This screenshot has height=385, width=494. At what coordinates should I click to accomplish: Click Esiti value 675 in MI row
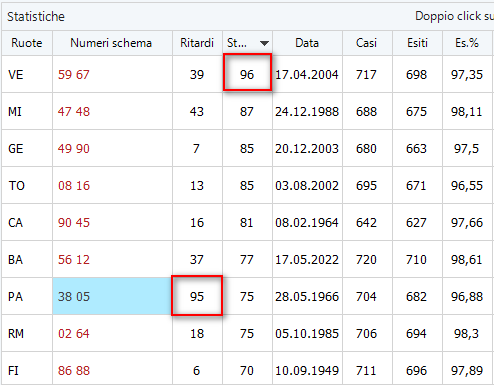pyautogui.click(x=416, y=111)
